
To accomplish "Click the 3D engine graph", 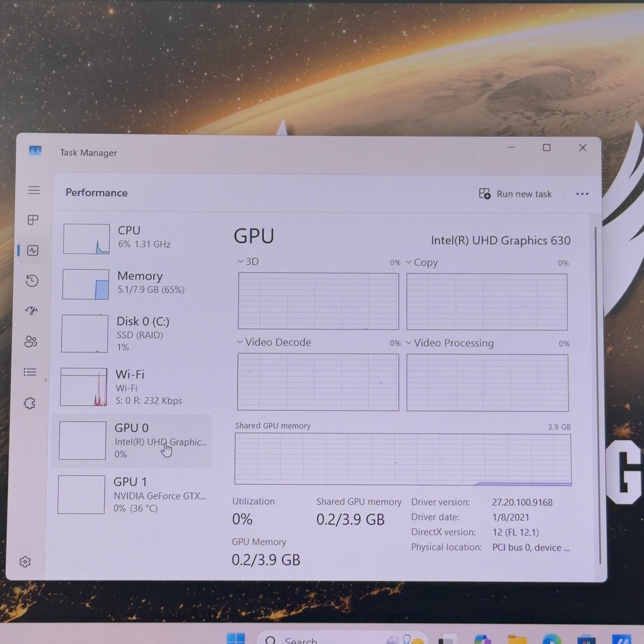I will pyautogui.click(x=318, y=301).
